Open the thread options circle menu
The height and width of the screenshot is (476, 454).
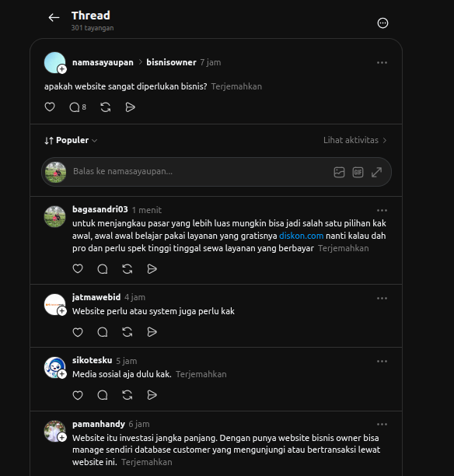[382, 23]
